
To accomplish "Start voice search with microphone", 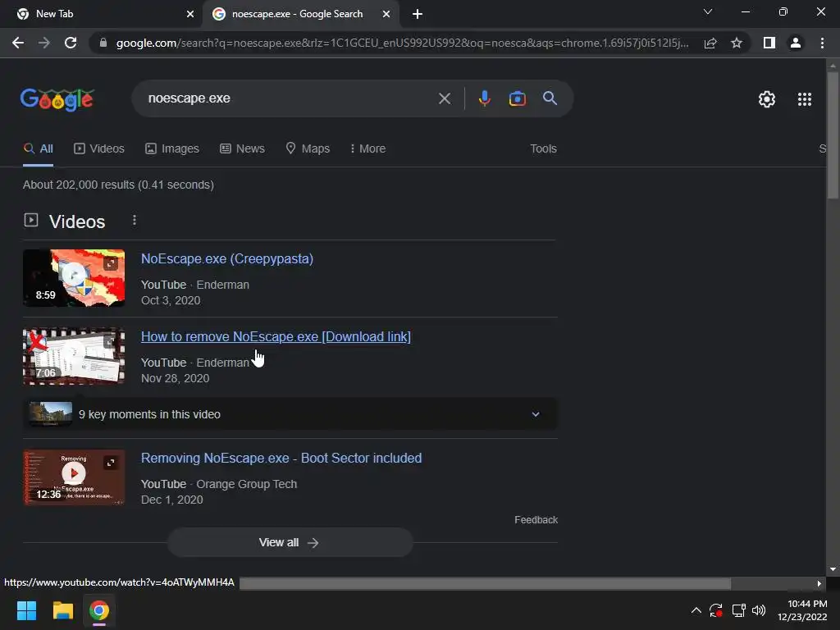I will [484, 98].
